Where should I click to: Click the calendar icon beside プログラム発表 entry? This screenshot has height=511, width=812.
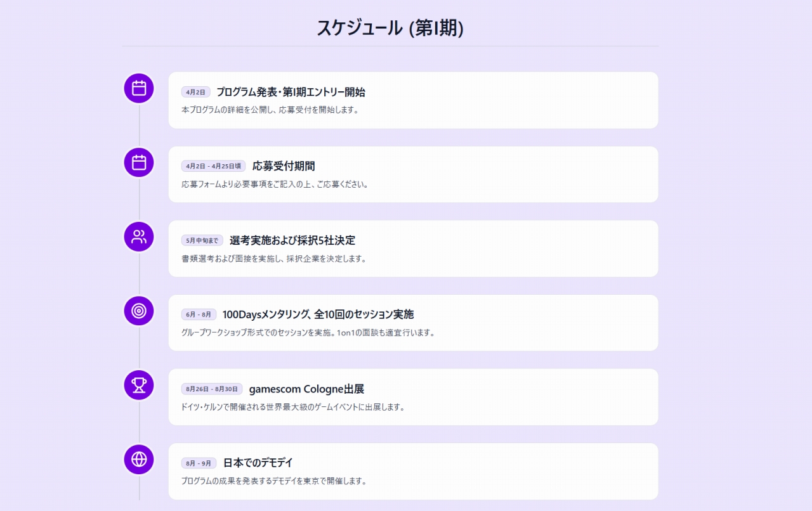click(x=139, y=88)
